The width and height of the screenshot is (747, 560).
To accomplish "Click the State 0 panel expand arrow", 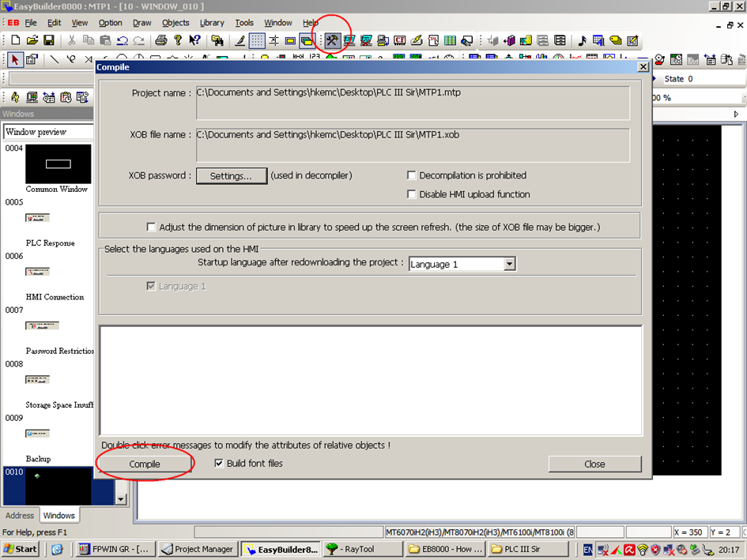I will coord(736,114).
